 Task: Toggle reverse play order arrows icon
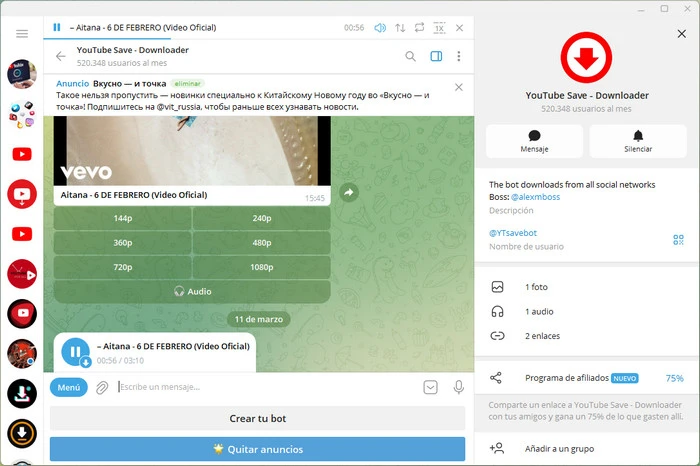point(400,28)
